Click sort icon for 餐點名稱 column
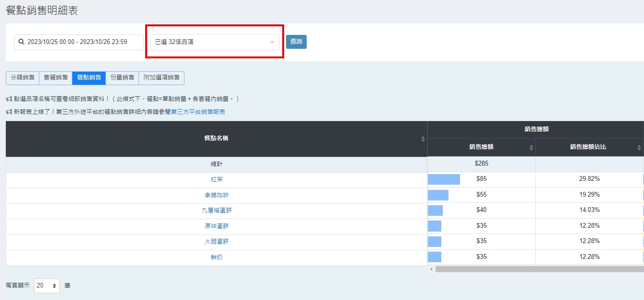The height and width of the screenshot is (300, 644). click(423, 139)
